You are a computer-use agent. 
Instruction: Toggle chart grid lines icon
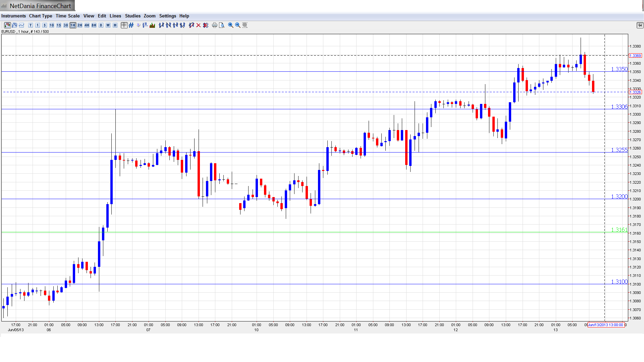click(131, 25)
